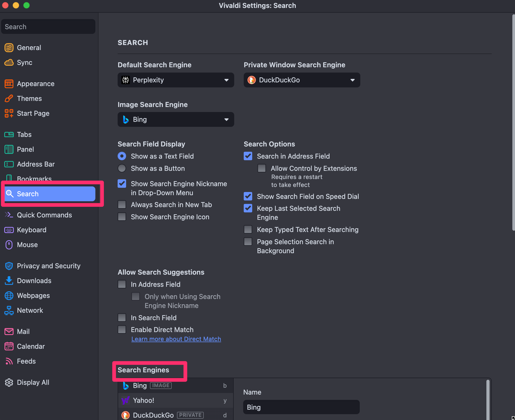The height and width of the screenshot is (420, 515).
Task: Open the Start Page grid icon
Action: [x=9, y=113]
